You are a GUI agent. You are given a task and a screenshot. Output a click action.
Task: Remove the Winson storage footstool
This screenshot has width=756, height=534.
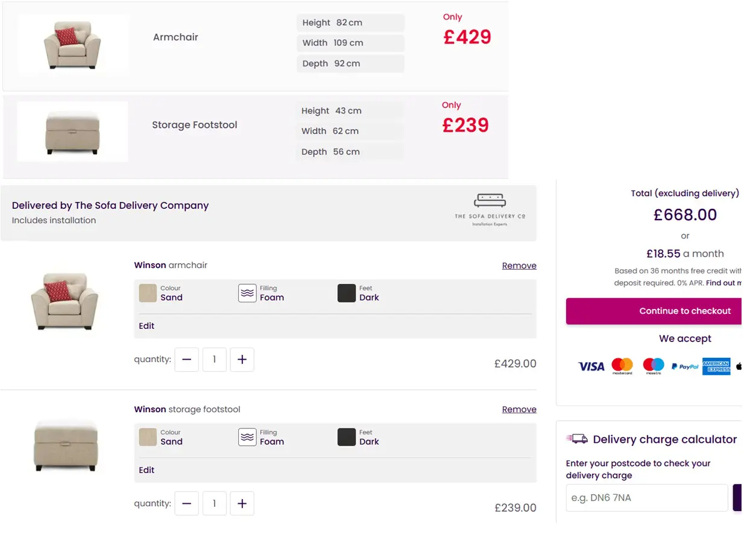[x=518, y=409]
